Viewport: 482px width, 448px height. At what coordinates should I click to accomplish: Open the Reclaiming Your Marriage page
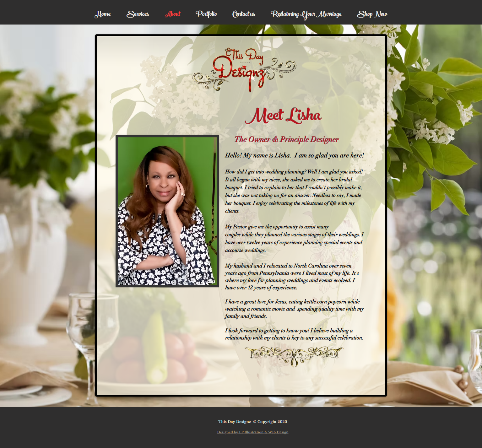306,14
